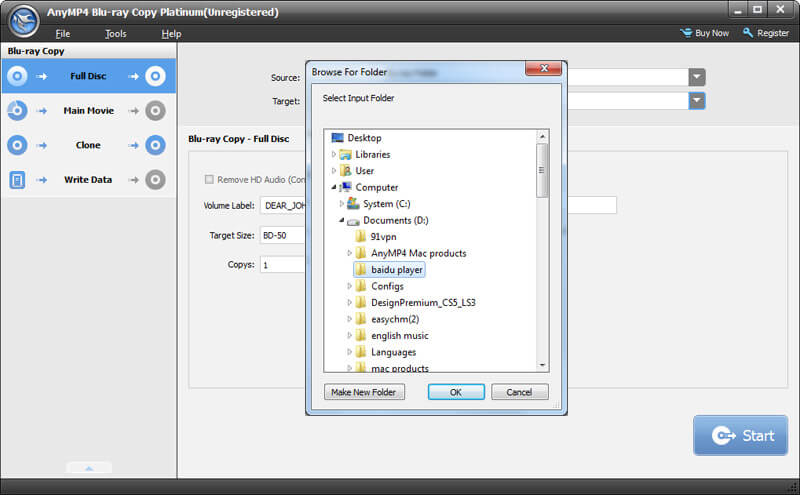The height and width of the screenshot is (495, 800).
Task: Open the File menu
Action: coord(63,34)
